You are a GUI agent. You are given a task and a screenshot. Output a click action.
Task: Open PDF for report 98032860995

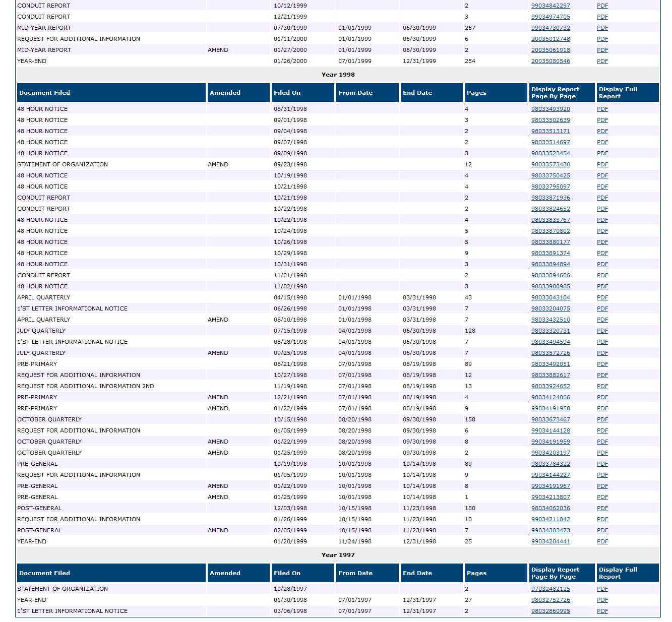[602, 611]
